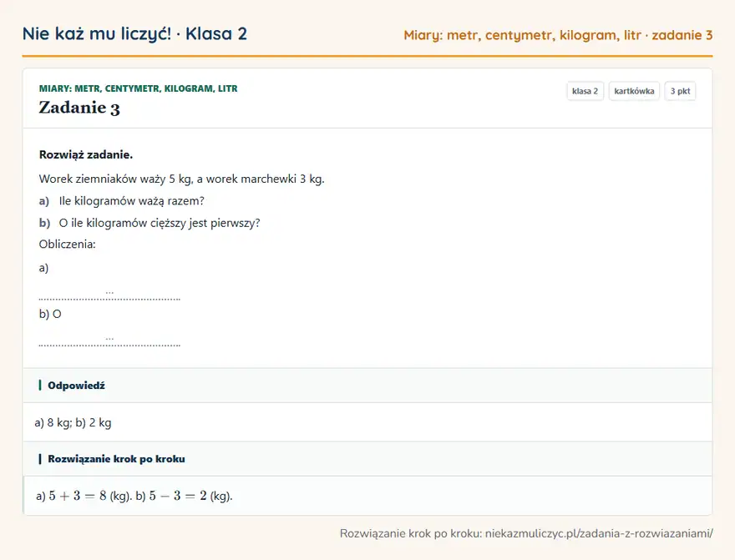The image size is (735, 560).
Task: Click the 'klasa 2' tag badge
Action: 585,91
